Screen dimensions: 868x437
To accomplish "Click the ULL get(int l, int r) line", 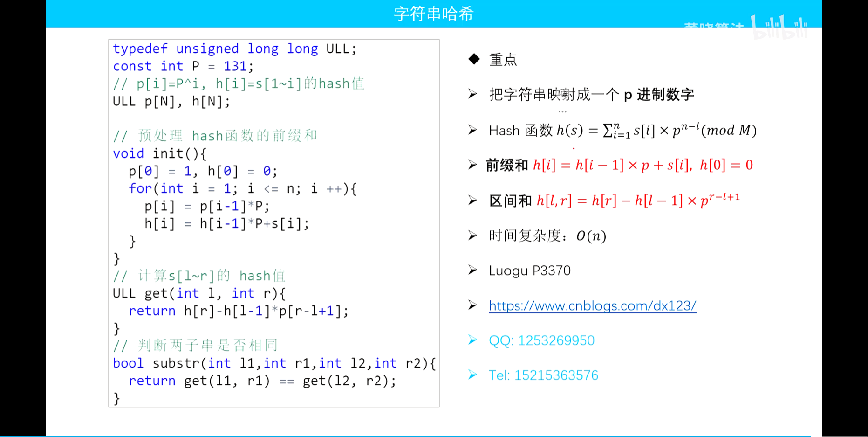I will coord(199,293).
